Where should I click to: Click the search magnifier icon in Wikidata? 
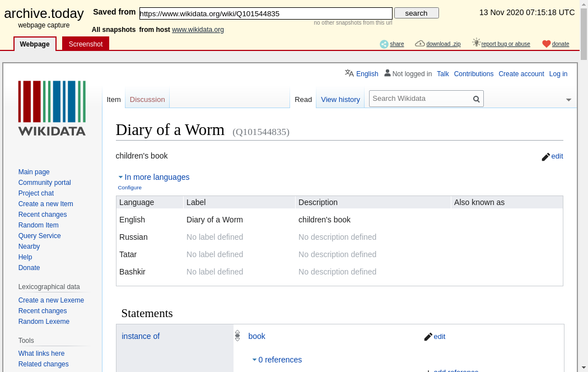tap(476, 99)
